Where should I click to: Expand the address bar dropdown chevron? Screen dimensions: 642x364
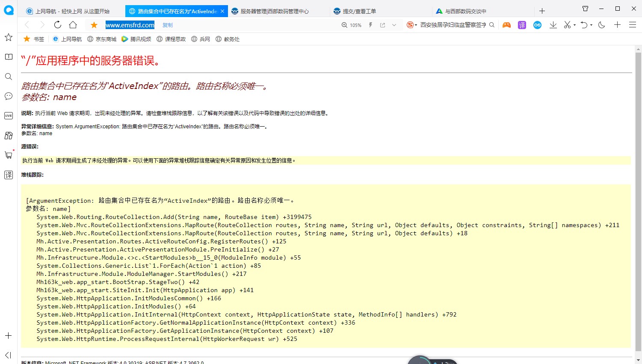click(394, 25)
